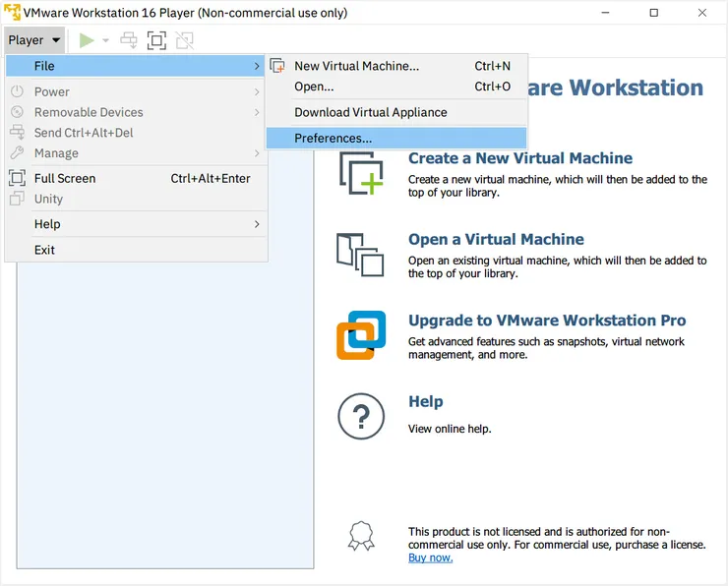
Task: Click the license ribbon award icon
Action: (361, 536)
